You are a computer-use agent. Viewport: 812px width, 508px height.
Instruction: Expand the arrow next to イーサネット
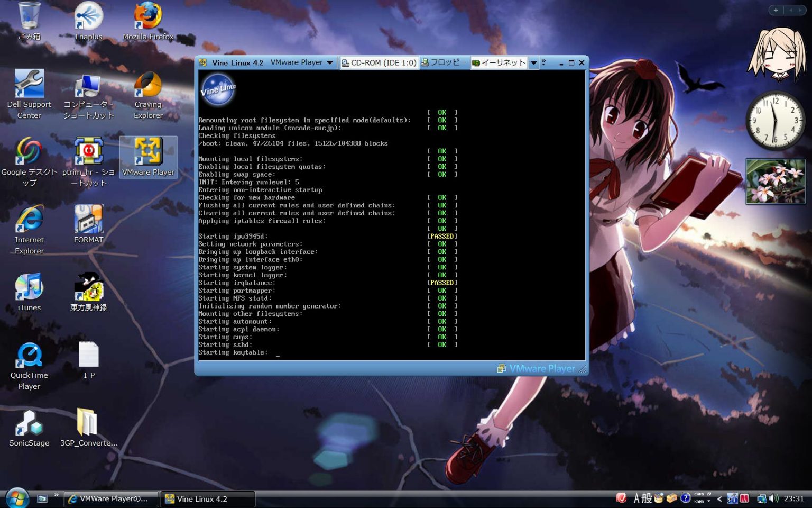coord(533,62)
